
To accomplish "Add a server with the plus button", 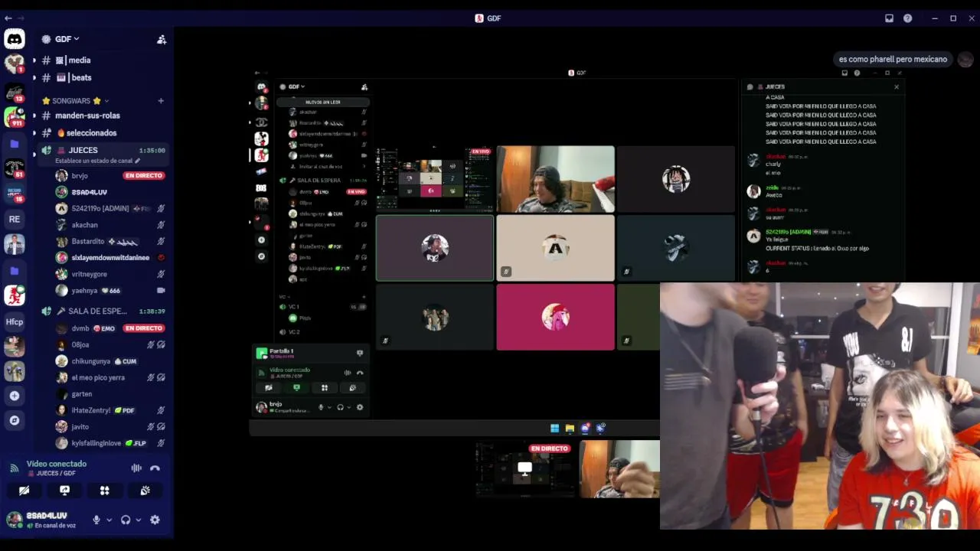I will pos(15,396).
